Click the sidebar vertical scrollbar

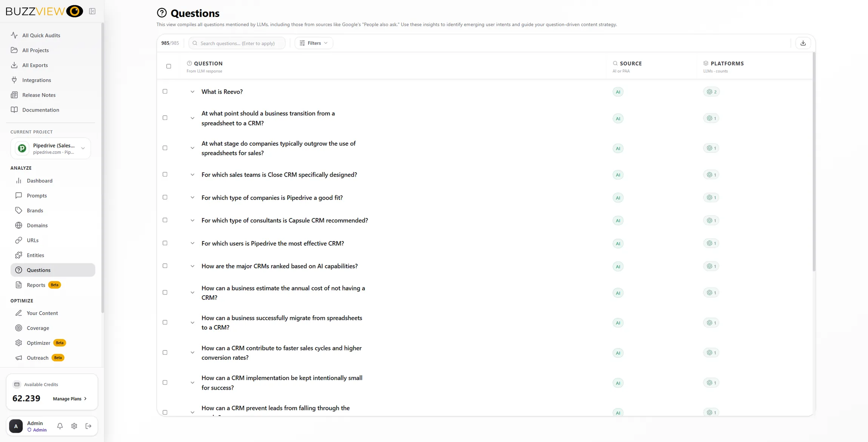tap(103, 168)
